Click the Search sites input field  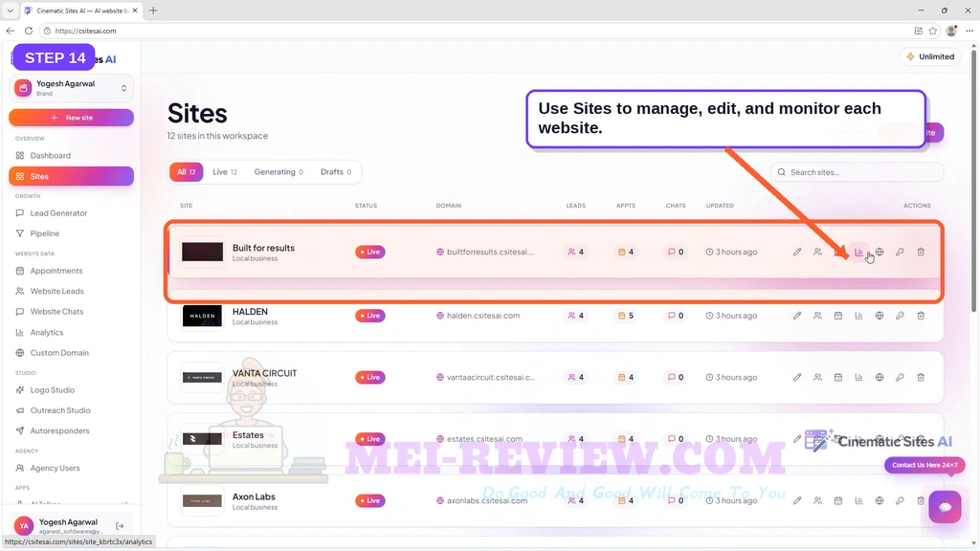coord(857,172)
